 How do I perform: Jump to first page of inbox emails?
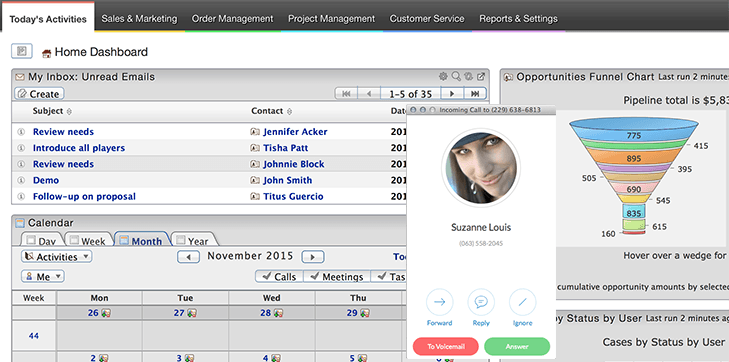point(346,94)
